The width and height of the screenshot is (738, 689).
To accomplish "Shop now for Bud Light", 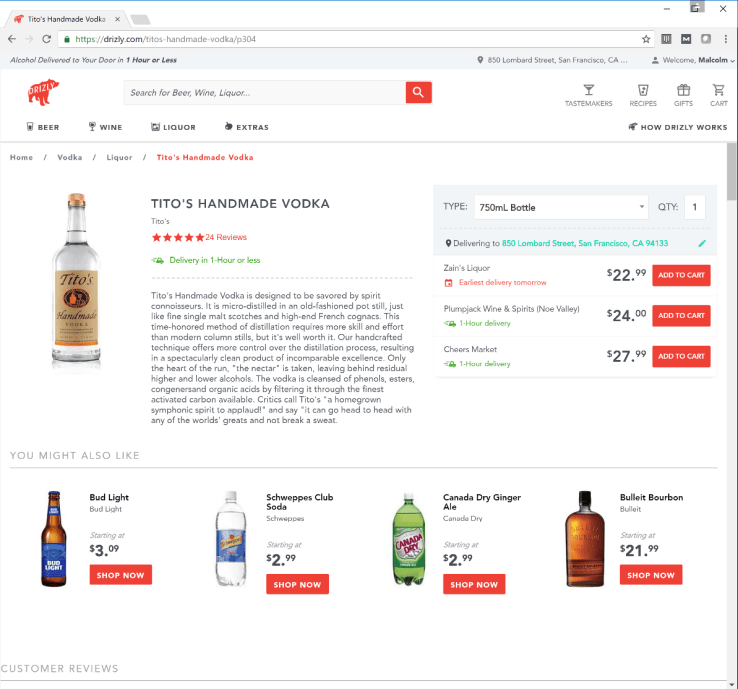I will pyautogui.click(x=120, y=575).
